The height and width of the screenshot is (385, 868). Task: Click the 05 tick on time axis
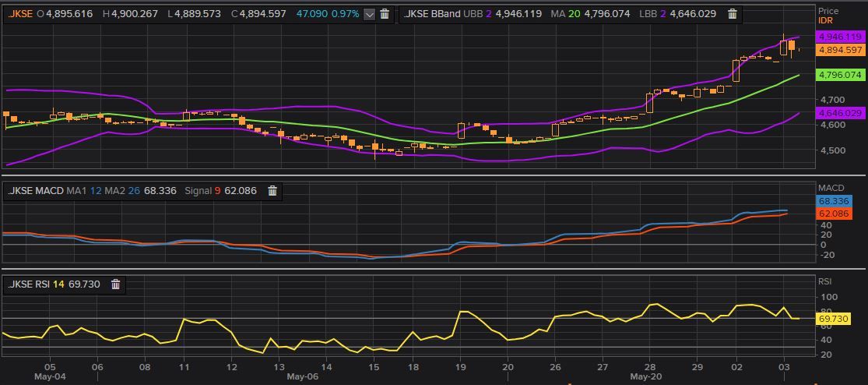[51, 366]
